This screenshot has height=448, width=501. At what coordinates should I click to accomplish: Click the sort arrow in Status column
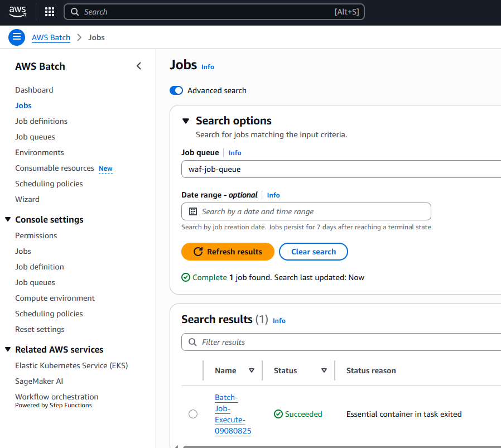tap(324, 370)
